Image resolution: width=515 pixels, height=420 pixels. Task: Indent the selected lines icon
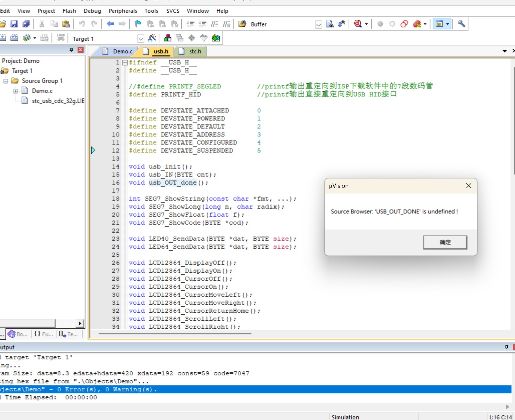[190, 24]
